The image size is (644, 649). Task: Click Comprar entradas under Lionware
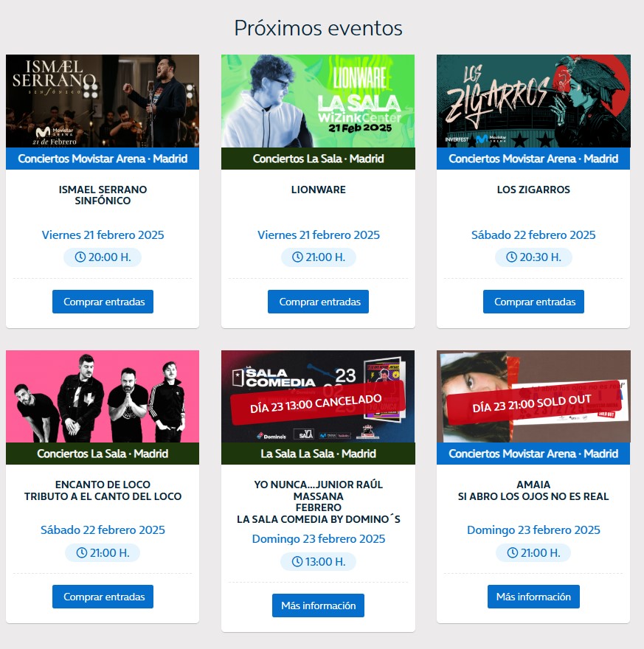click(x=318, y=302)
